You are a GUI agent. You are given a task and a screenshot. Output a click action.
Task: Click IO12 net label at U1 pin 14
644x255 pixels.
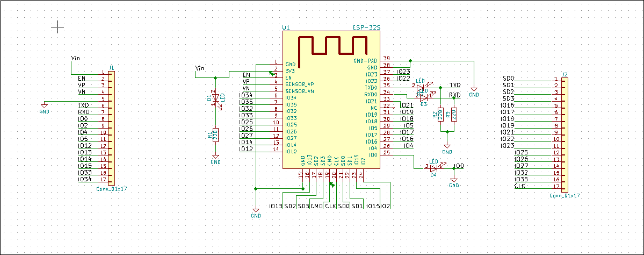(x=246, y=148)
